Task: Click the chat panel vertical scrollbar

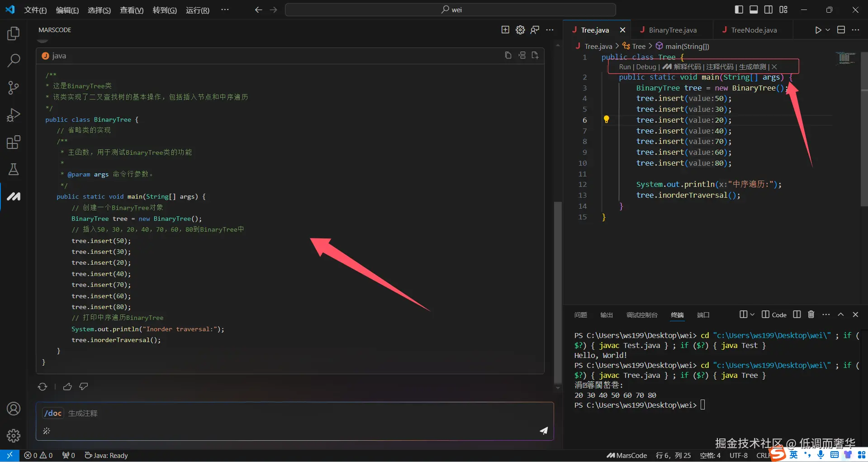Action: [558, 294]
